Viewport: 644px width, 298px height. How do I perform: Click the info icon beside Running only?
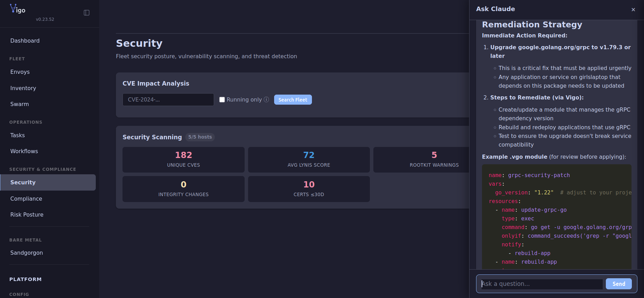[266, 99]
